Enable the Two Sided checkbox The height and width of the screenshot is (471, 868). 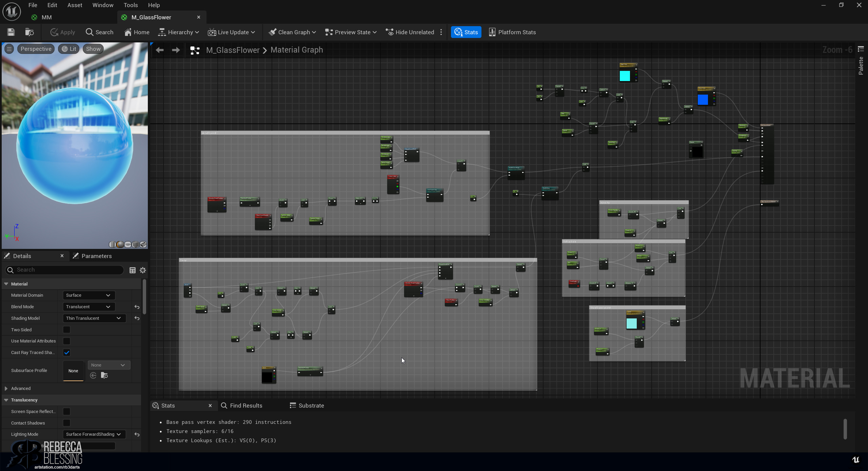pos(66,330)
